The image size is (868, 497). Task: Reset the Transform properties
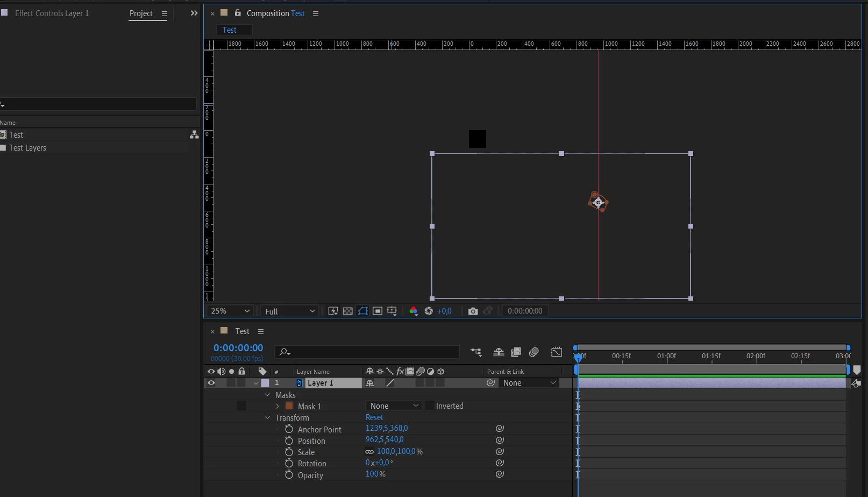374,417
